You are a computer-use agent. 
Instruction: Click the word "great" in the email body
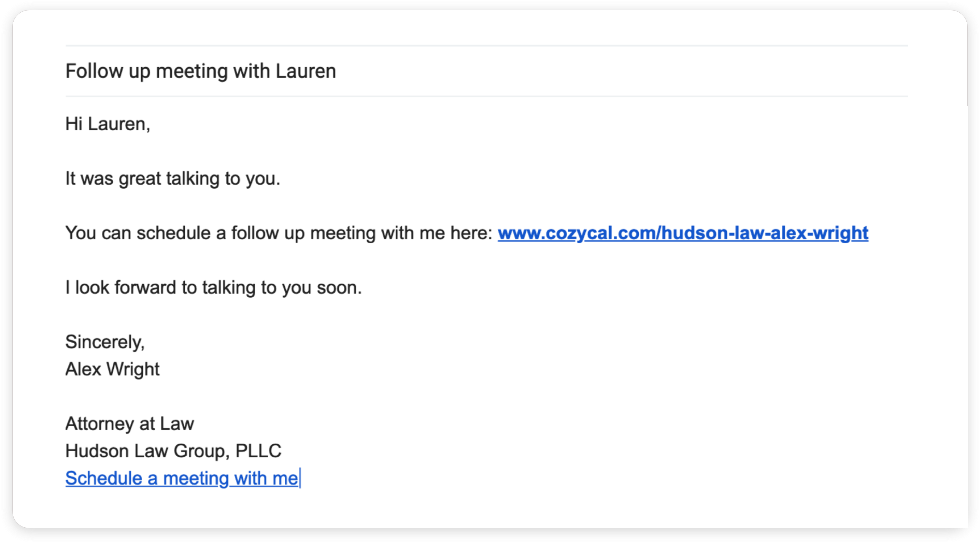coord(140,178)
